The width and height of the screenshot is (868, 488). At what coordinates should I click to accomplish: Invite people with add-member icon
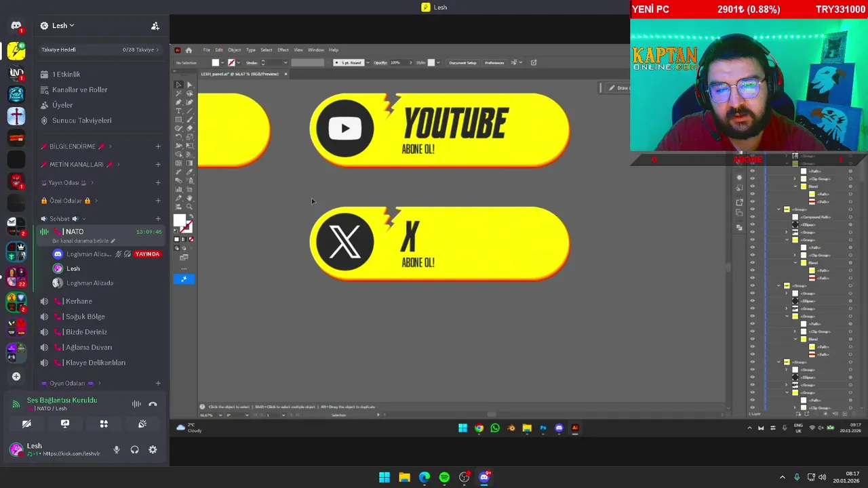click(155, 26)
